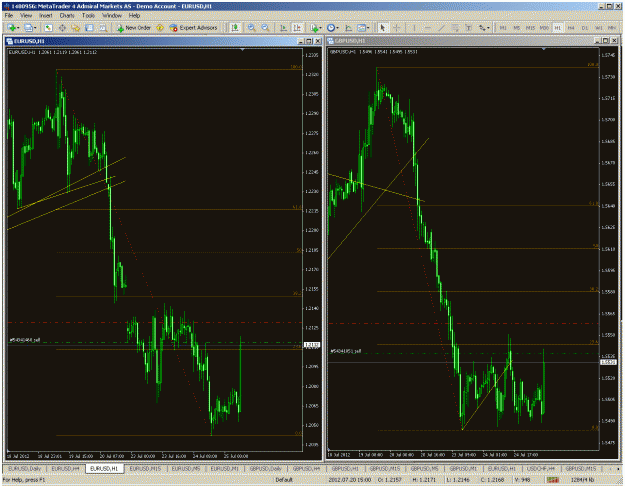Image resolution: width=625 pixels, height=486 pixels.
Task: Toggle Chart Shift
Action: point(297,28)
